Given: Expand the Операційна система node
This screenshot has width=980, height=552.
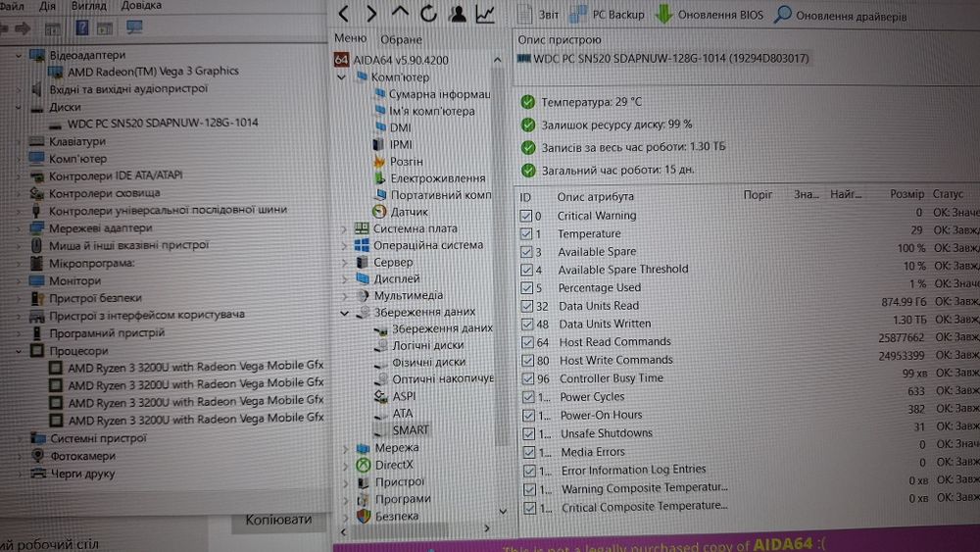Looking at the screenshot, I should 344,246.
